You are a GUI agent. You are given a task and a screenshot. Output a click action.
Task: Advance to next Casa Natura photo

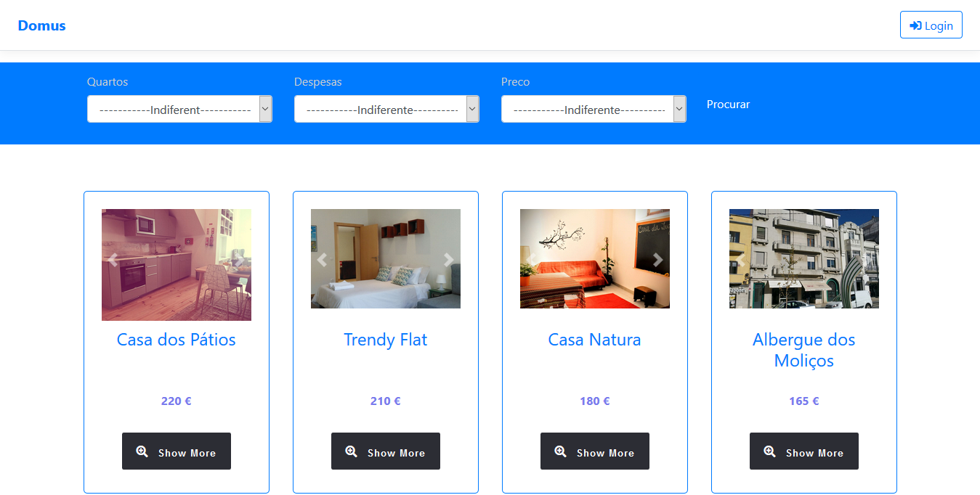point(658,259)
